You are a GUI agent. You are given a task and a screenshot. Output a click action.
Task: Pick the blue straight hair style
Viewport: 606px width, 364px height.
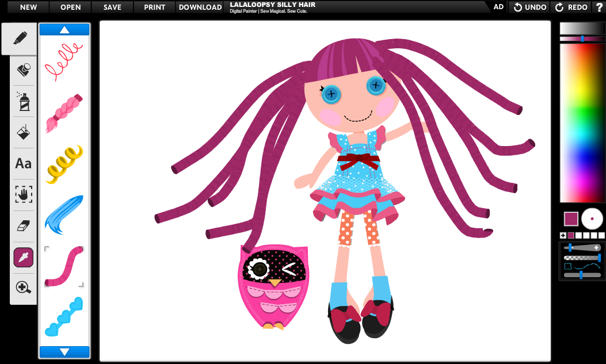tap(64, 214)
